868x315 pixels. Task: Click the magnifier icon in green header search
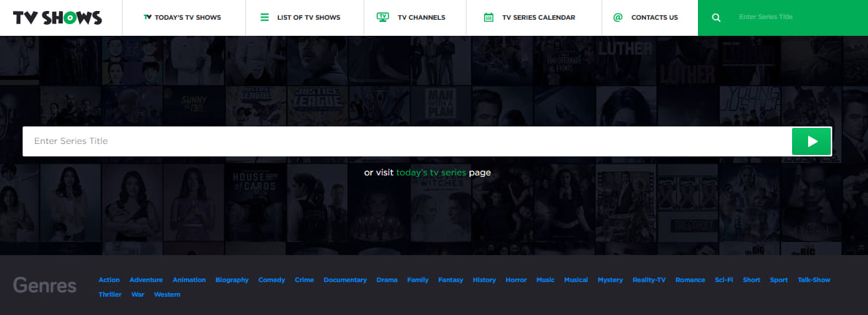coord(716,18)
